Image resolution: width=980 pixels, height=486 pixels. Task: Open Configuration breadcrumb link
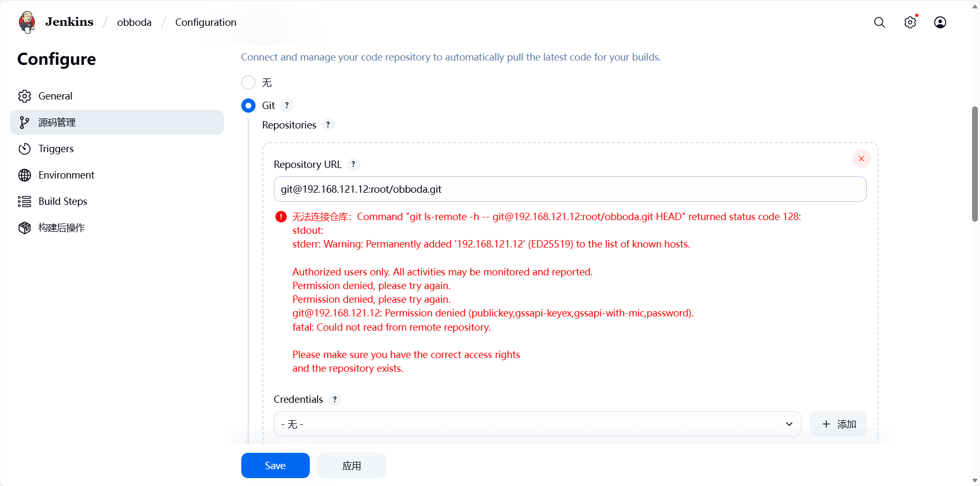coord(205,22)
